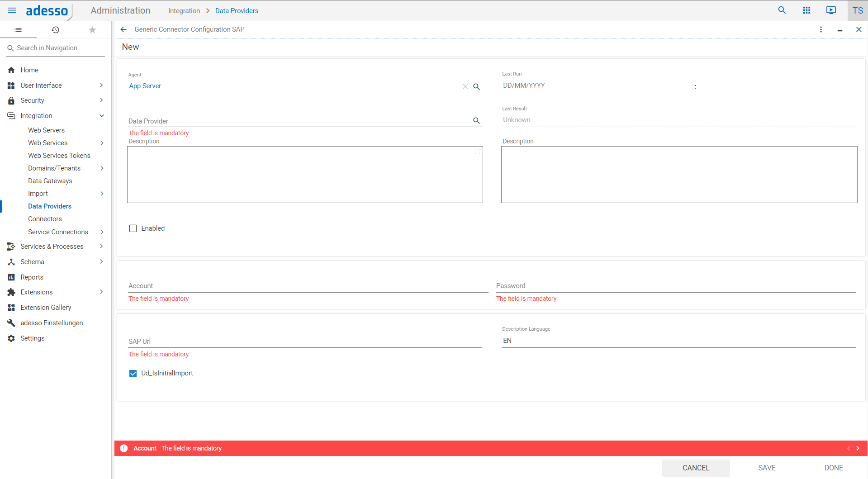
Task: Click Integration breadcrumb link
Action: point(184,11)
